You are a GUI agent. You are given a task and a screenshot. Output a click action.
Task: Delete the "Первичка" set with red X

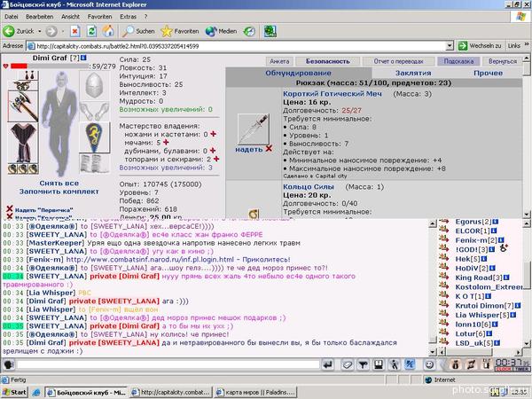10,209
